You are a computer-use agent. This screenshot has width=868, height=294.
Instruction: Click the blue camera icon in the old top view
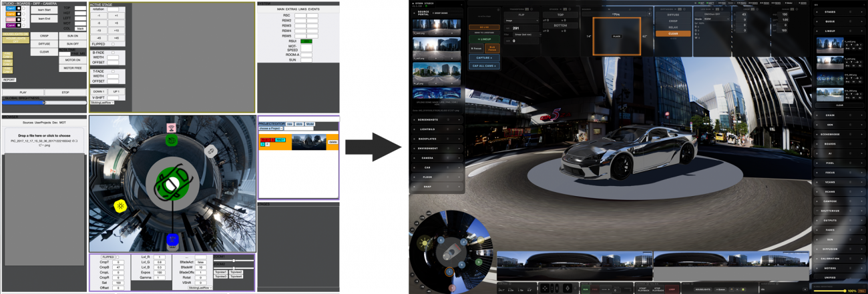pos(172,239)
